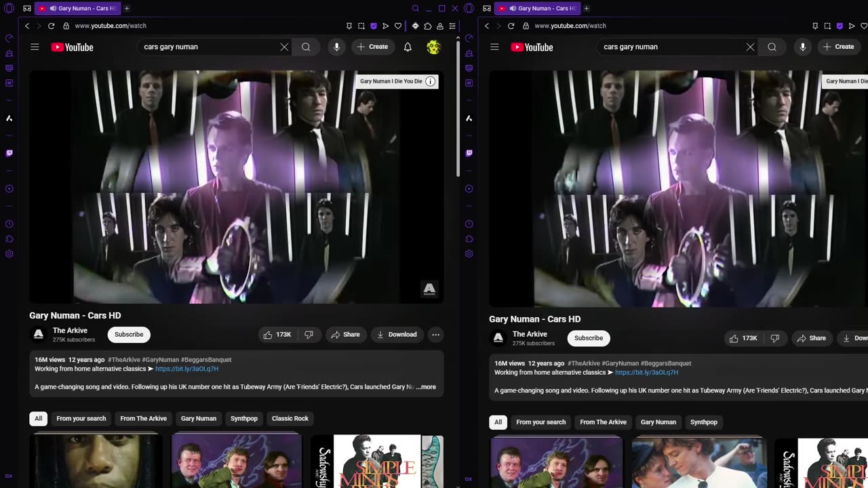868x488 pixels.
Task: Search with voice in left YouTube window
Action: click(x=336, y=47)
